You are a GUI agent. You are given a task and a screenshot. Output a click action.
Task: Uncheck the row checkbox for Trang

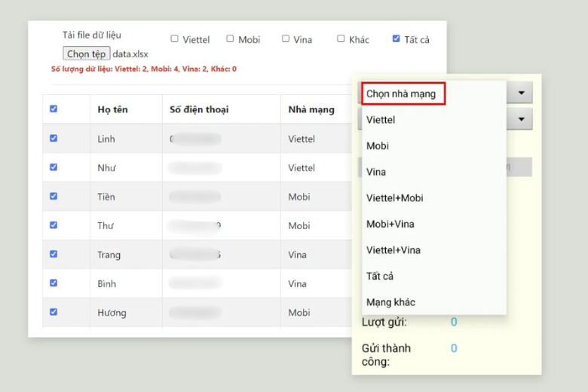[x=54, y=254]
